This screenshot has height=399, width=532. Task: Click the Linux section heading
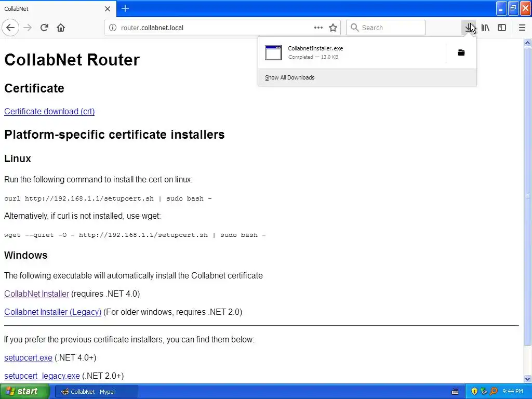pos(18,158)
